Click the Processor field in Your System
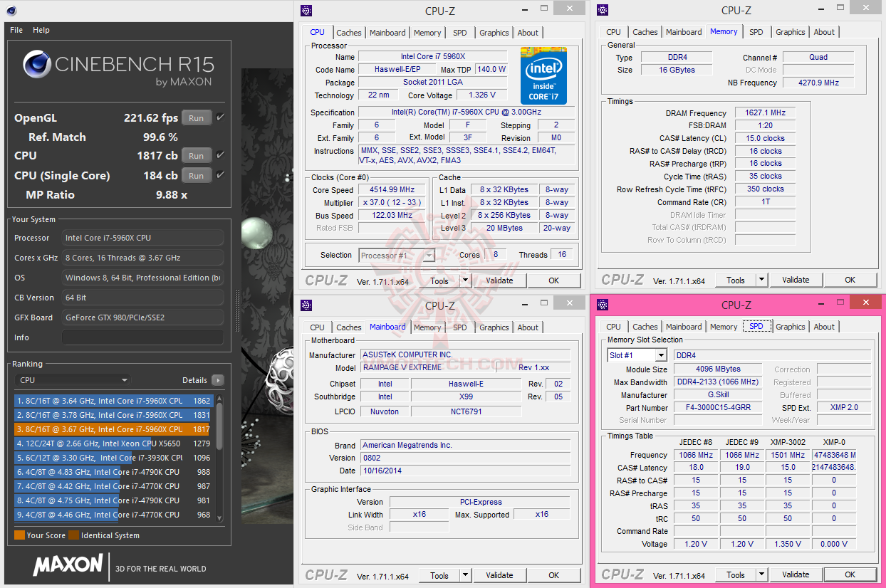Image resolution: width=886 pixels, height=588 pixels. tap(142, 238)
